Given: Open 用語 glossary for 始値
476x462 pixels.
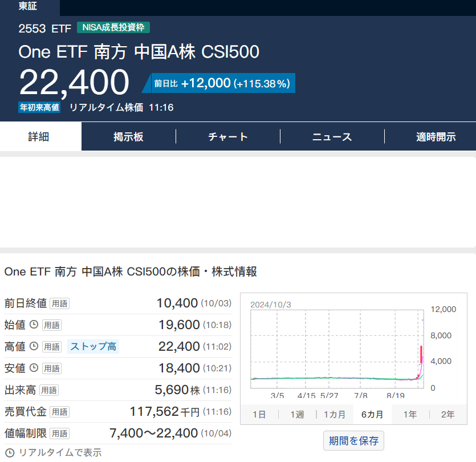Looking at the screenshot, I should coord(52,325).
